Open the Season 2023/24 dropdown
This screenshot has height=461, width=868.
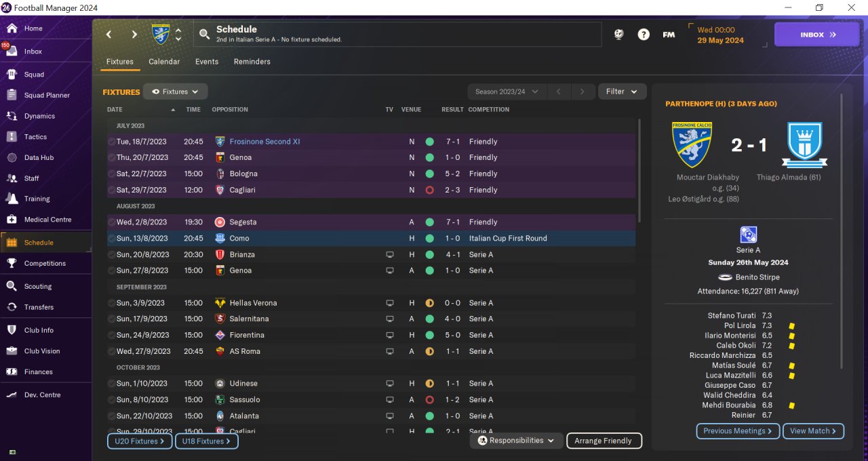pos(507,92)
